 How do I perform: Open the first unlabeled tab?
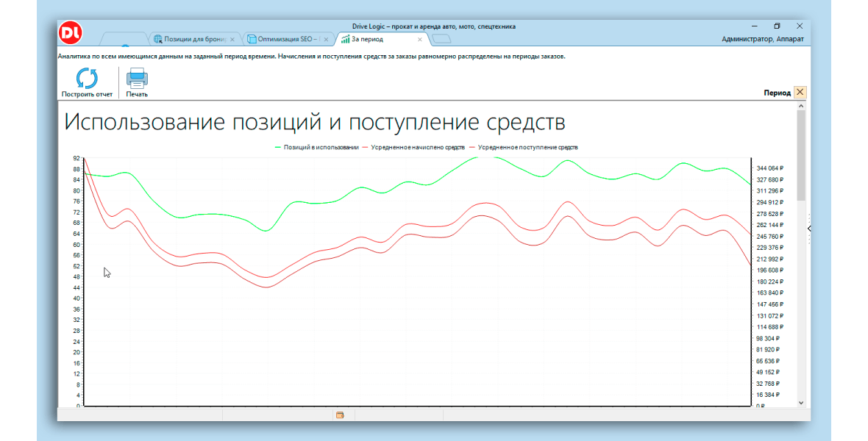(x=124, y=39)
